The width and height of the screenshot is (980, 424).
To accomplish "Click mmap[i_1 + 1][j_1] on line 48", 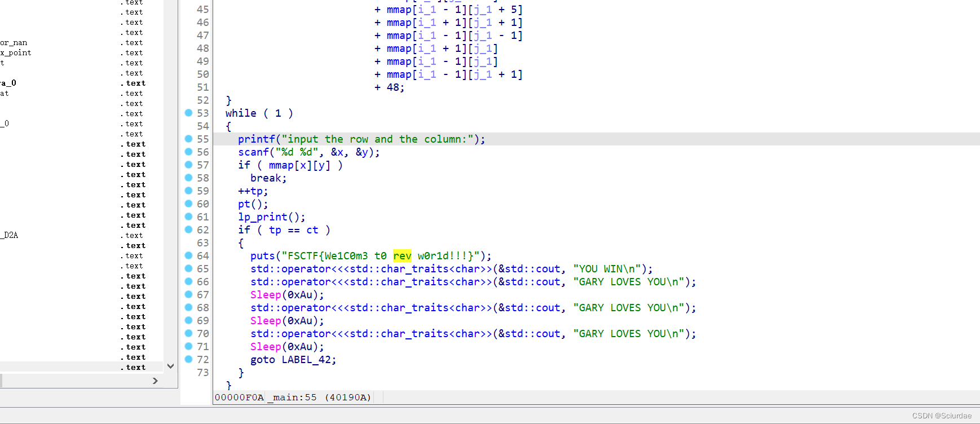I will click(442, 48).
